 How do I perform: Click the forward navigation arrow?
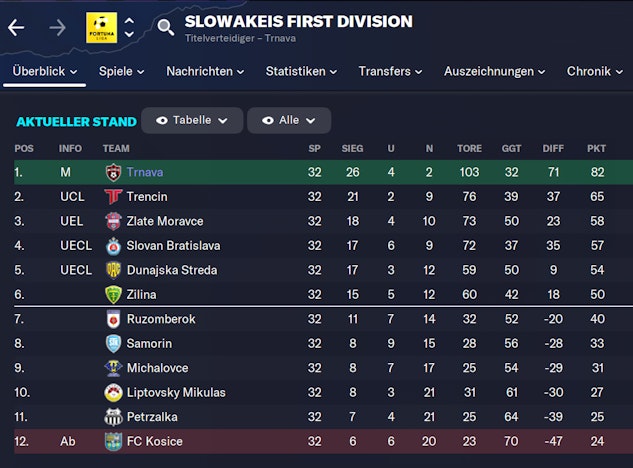[57, 27]
